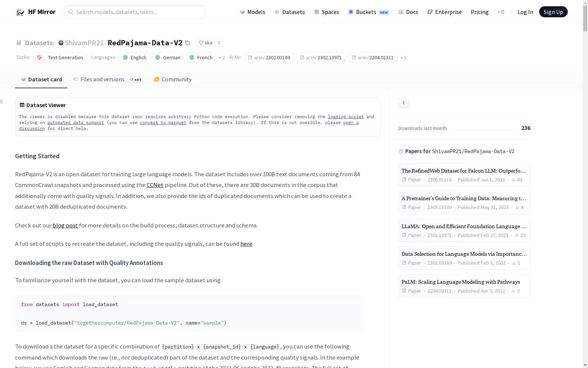Viewport: 588px width, 368px height.
Task: Go to Spaces
Action: click(327, 12)
